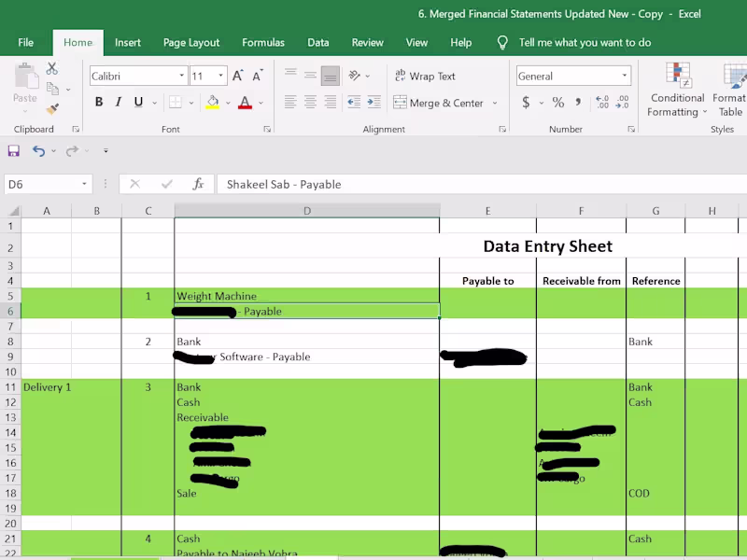Customize Quick Access Toolbar dropdown

click(106, 151)
